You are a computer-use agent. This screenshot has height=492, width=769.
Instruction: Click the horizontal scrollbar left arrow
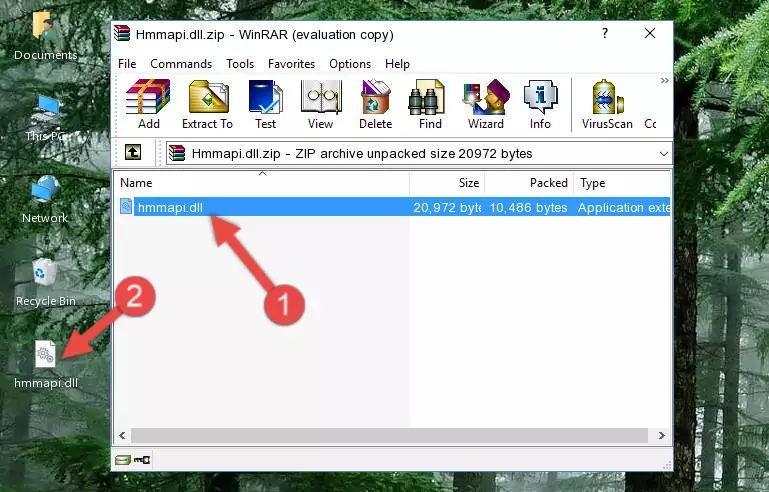click(122, 435)
